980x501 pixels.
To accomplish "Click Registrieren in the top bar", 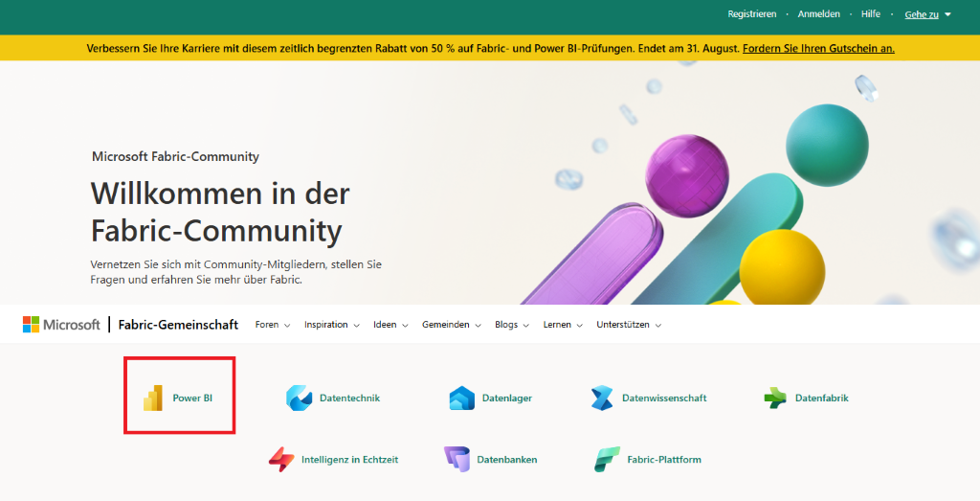I will pyautogui.click(x=752, y=13).
